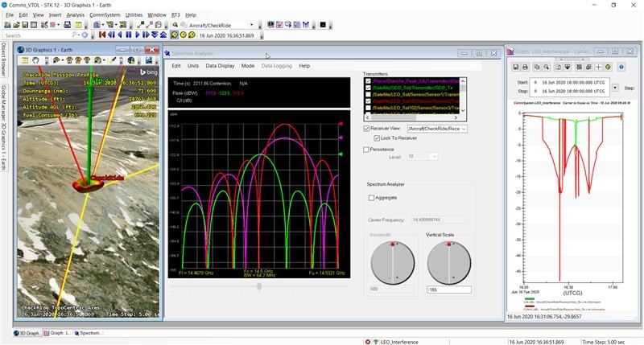Click the slider handle below the spectrum plot
The width and height of the screenshot is (644, 345).
pos(259,287)
